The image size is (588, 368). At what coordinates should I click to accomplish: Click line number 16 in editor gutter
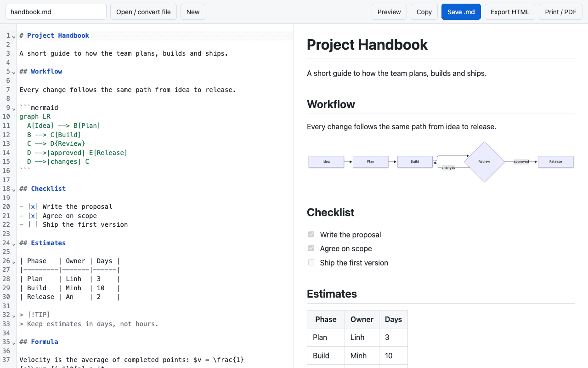pos(6,171)
